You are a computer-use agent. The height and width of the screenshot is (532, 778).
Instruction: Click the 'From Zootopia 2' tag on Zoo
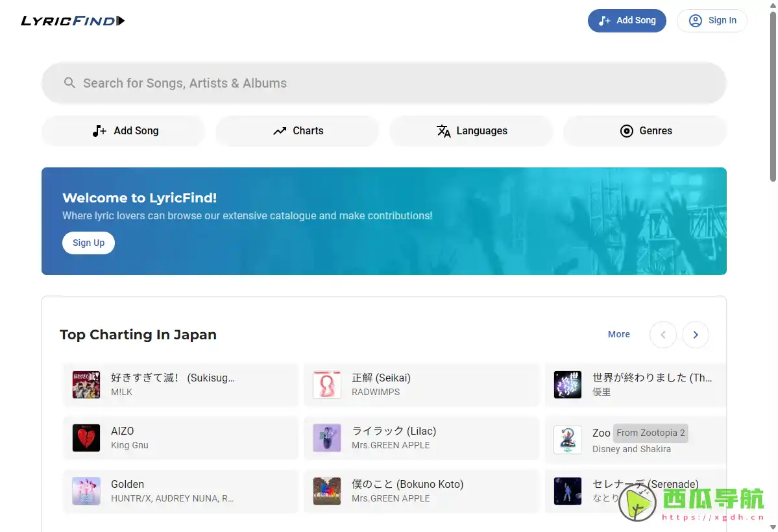pos(650,433)
